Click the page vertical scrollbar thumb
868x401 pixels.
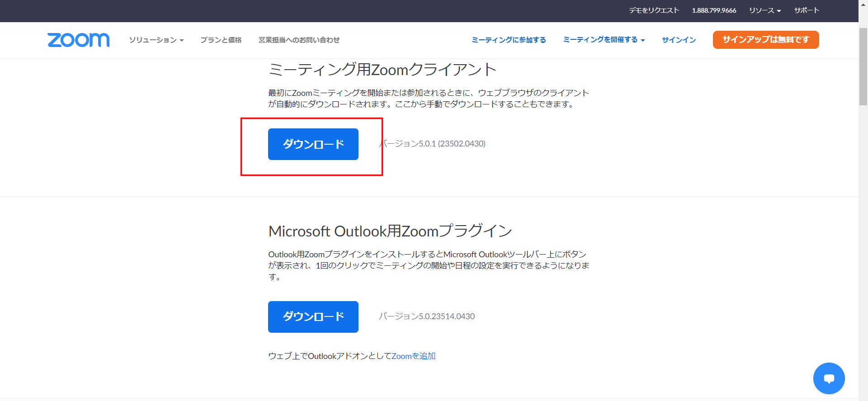(x=863, y=66)
